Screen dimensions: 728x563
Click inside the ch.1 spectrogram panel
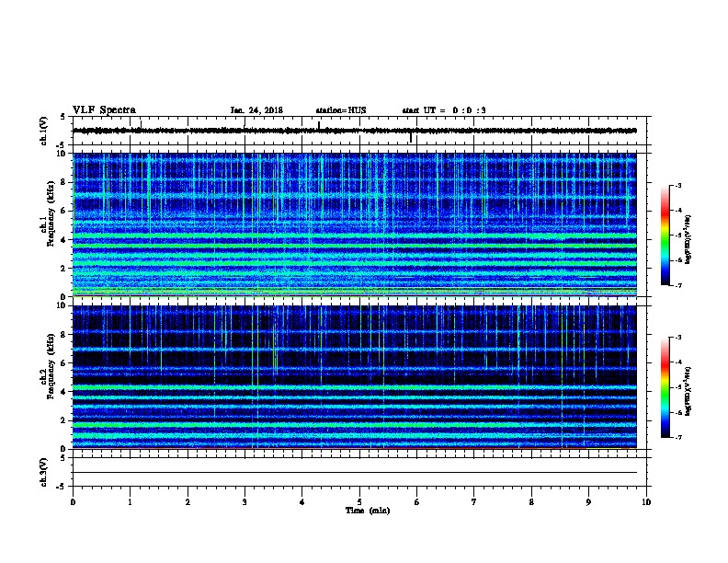pyautogui.click(x=355, y=224)
